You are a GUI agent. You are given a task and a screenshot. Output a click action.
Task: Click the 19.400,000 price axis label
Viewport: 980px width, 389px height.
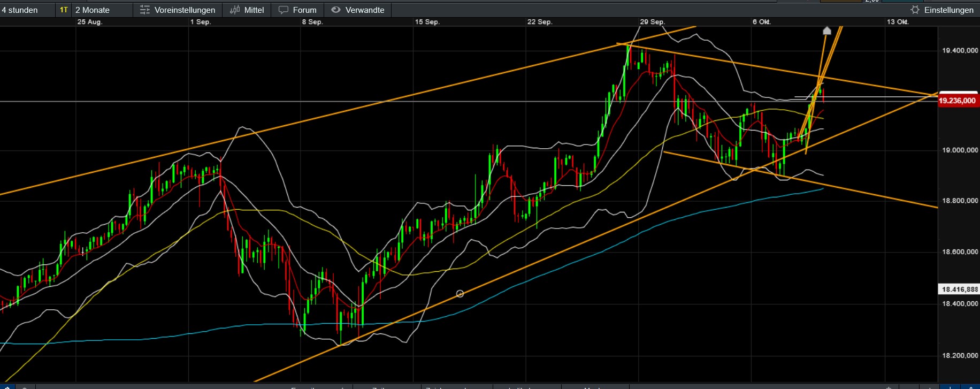(x=960, y=51)
